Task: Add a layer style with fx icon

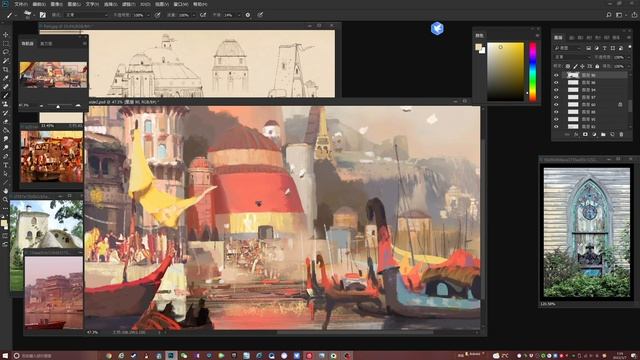Action: [576, 134]
